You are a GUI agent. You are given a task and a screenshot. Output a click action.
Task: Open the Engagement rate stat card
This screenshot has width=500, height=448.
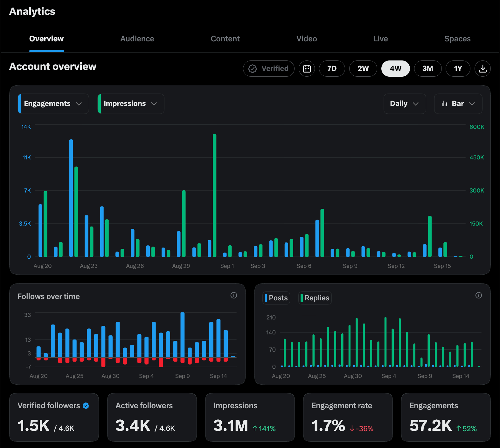348,417
